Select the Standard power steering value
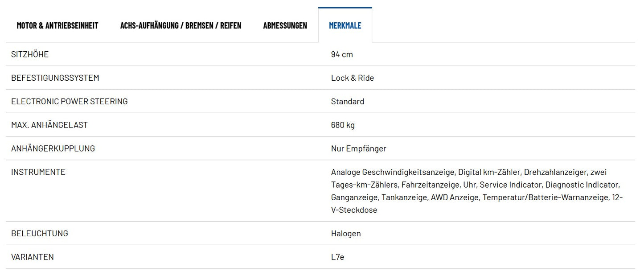Viewport: 644px width, 280px height. 348,102
